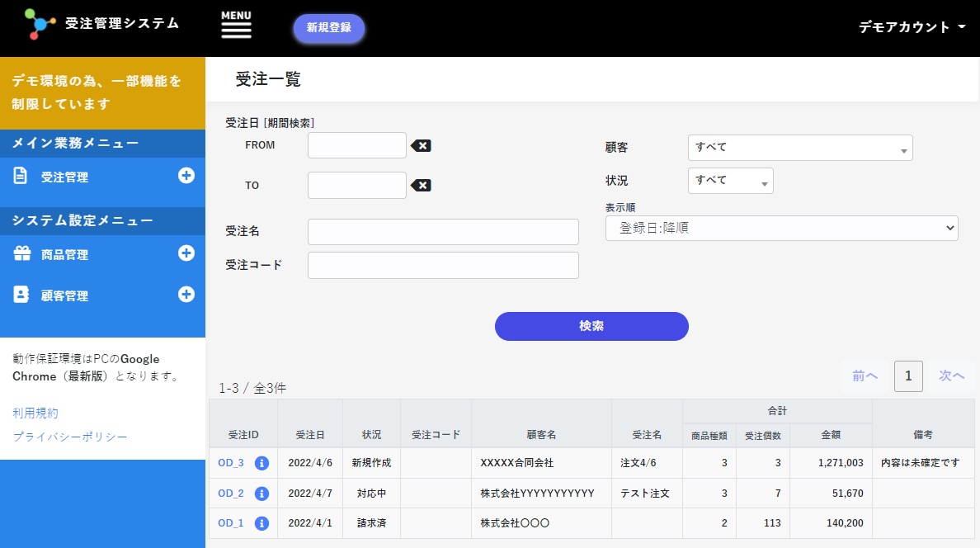The width and height of the screenshot is (980, 548).
Task: Open the 顧客管理 menu item
Action: point(64,296)
